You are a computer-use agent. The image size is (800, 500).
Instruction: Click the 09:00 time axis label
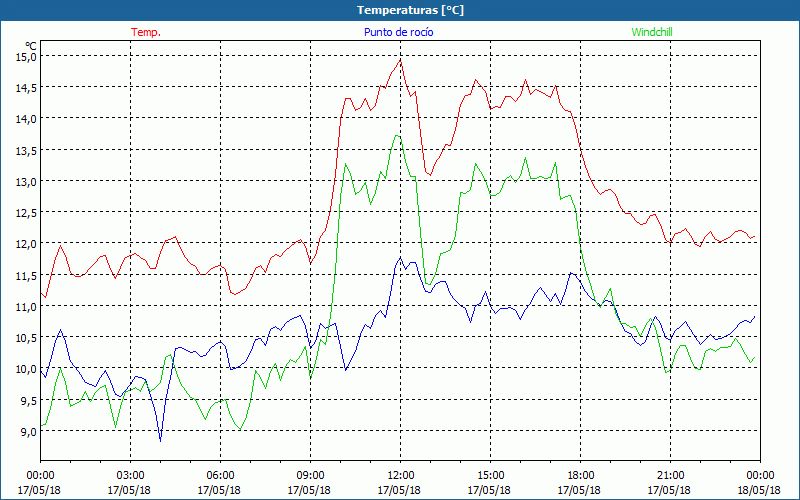point(310,475)
